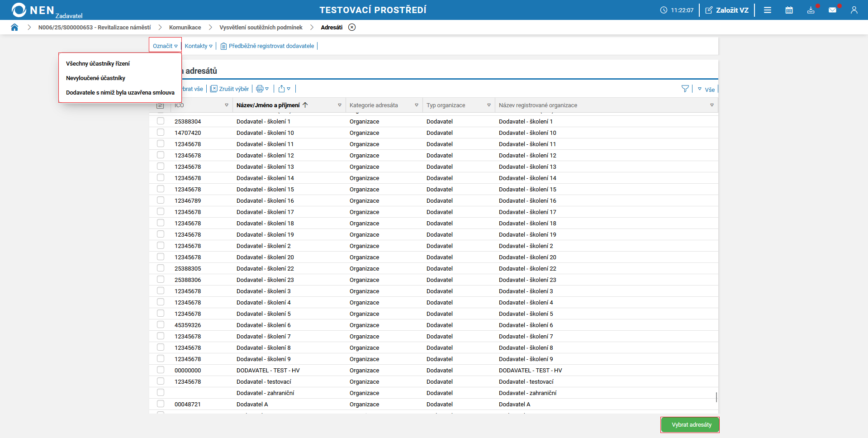Screen dimensions: 868x438
Task: Click the home icon in breadcrumb
Action: 14,27
